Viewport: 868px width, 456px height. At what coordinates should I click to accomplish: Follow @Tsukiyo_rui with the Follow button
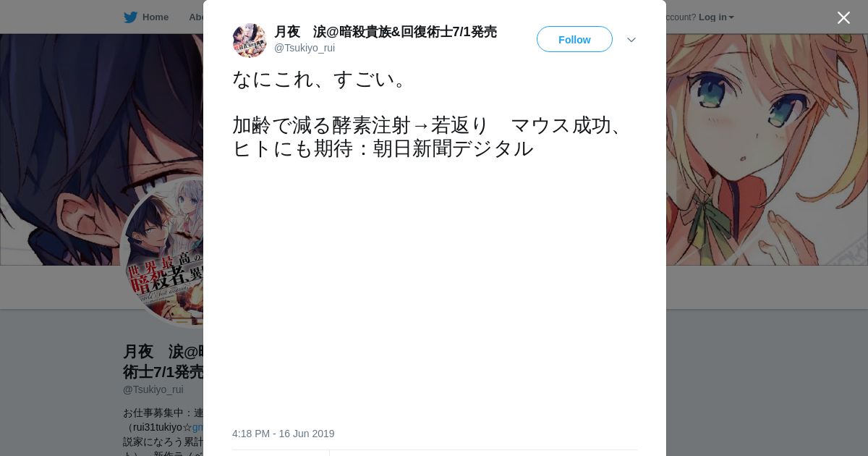tap(574, 39)
